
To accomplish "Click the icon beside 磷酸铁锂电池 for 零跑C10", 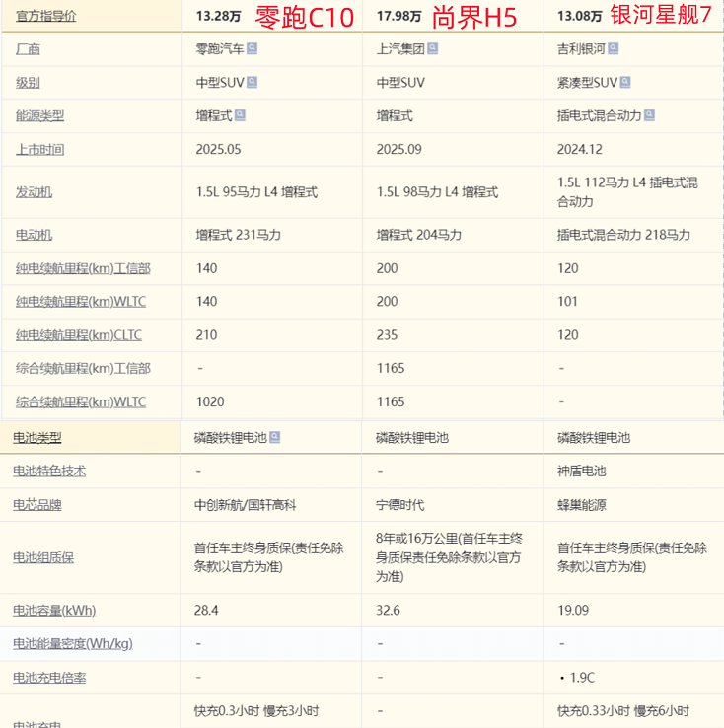I will click(275, 437).
